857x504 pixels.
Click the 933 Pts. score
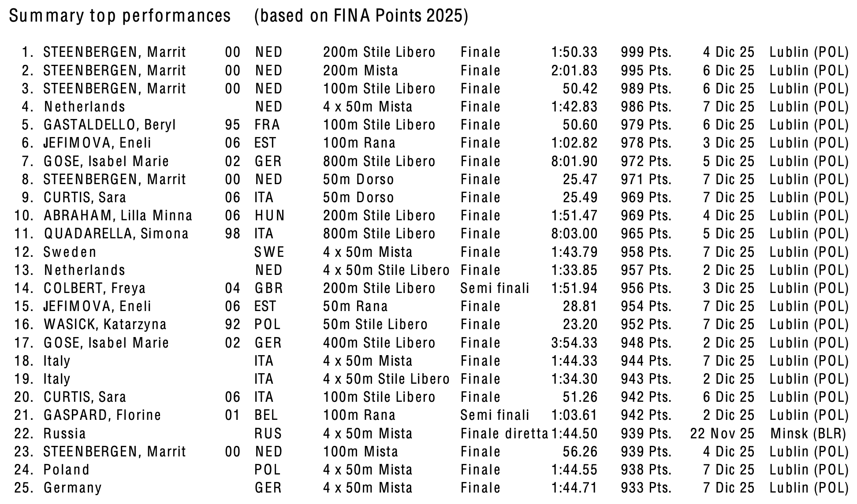(x=646, y=488)
